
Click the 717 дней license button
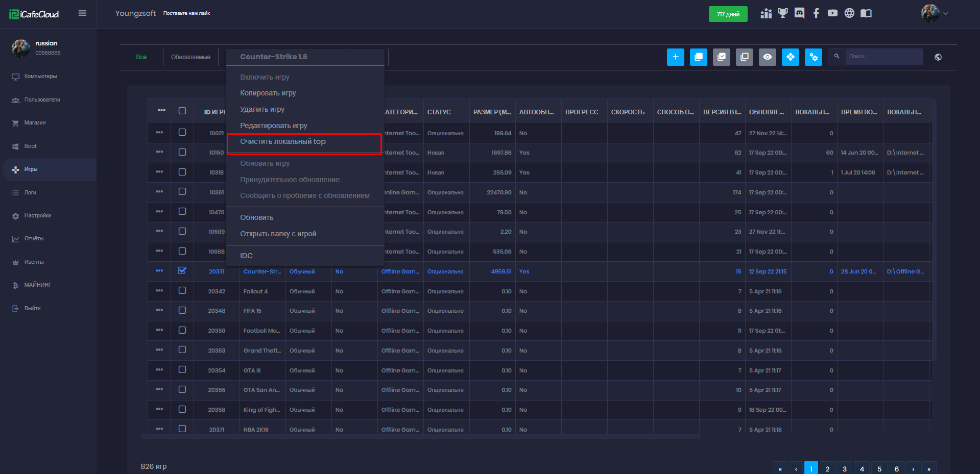728,14
